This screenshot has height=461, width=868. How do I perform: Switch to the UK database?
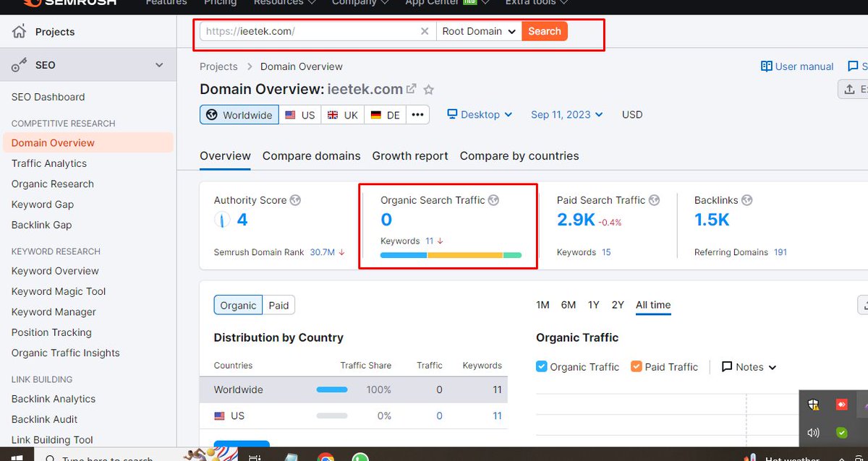(343, 115)
